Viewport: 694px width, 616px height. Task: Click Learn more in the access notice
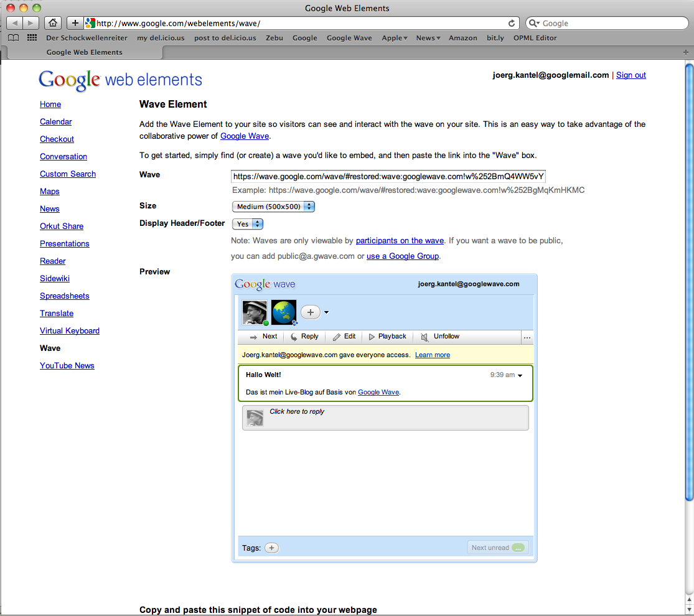click(x=433, y=355)
